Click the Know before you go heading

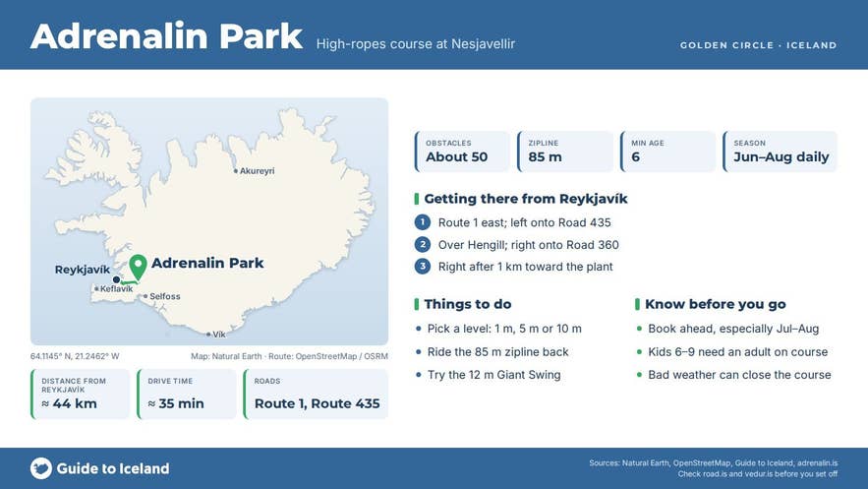(716, 304)
